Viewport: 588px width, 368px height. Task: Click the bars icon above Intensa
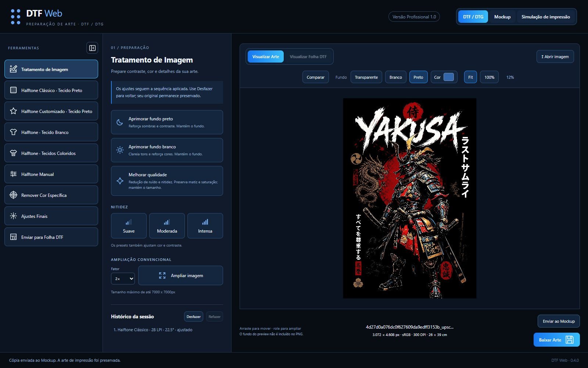(205, 222)
